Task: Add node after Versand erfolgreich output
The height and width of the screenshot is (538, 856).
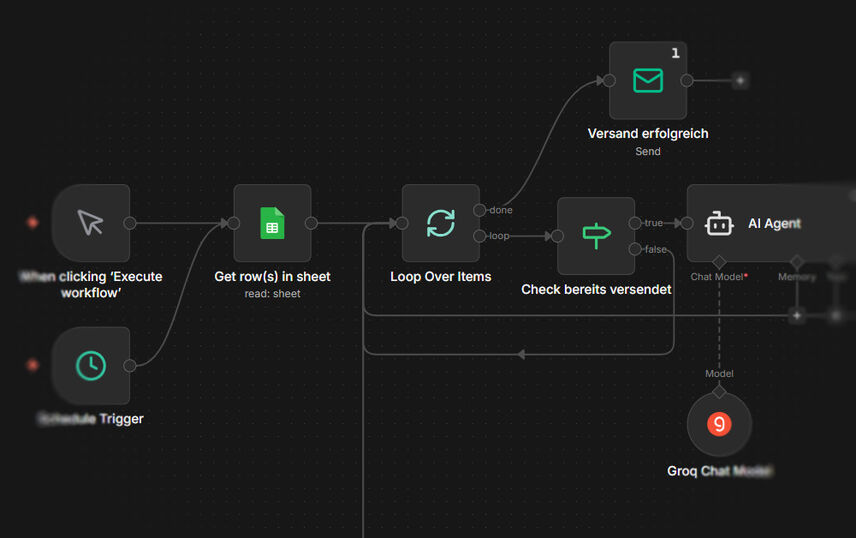Action: coord(740,81)
